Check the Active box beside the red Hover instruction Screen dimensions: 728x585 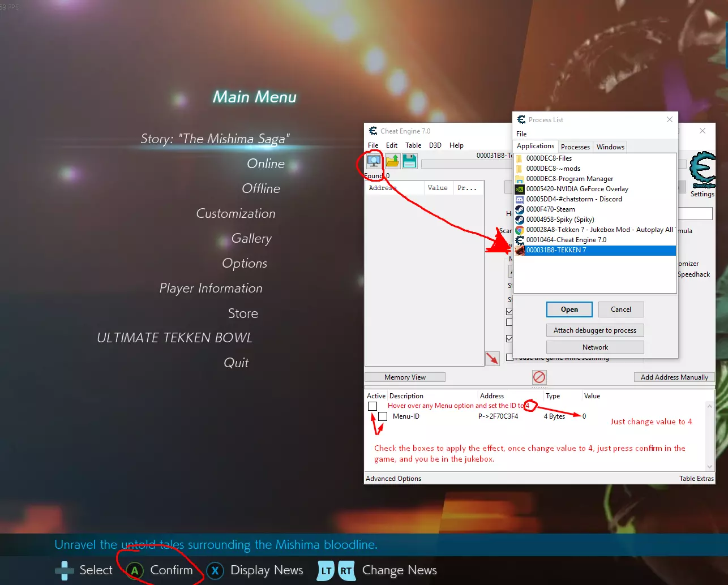[372, 406]
